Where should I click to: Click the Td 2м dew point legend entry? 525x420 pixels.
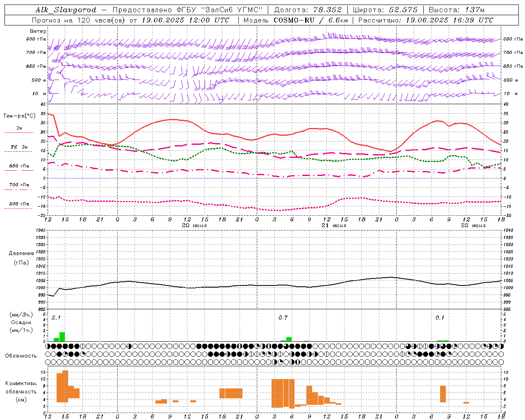[x=19, y=147]
